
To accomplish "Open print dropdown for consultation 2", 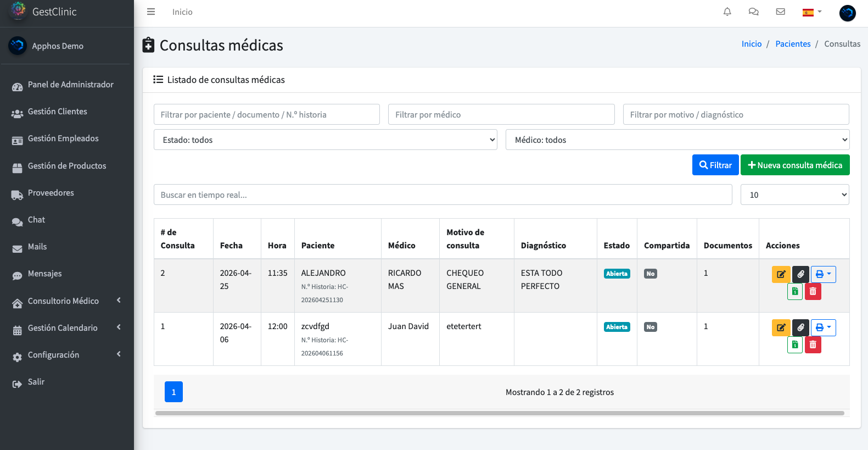I will pos(824,274).
